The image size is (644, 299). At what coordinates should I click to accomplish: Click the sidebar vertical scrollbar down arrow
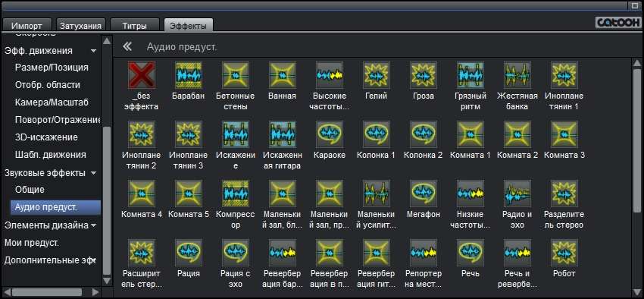[x=107, y=281]
